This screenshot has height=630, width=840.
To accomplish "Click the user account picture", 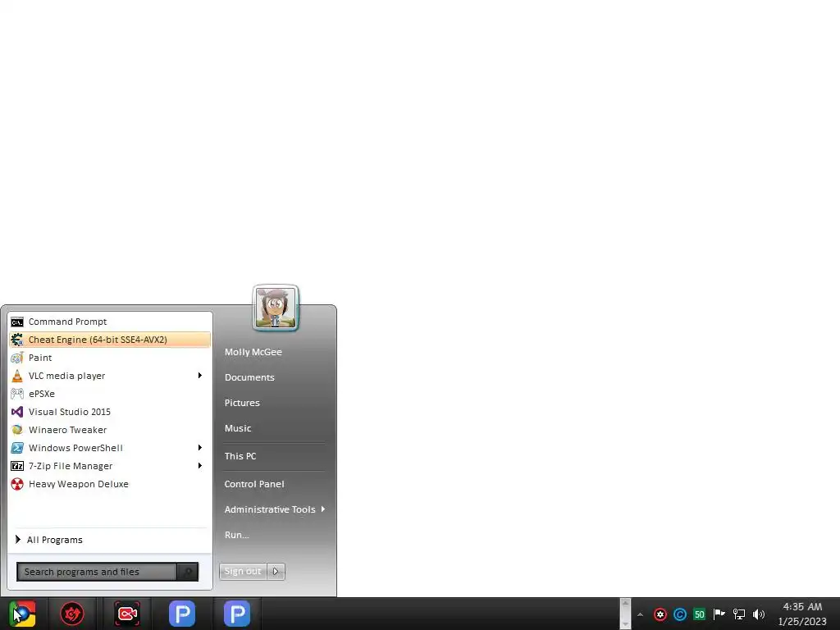I will pos(276,308).
